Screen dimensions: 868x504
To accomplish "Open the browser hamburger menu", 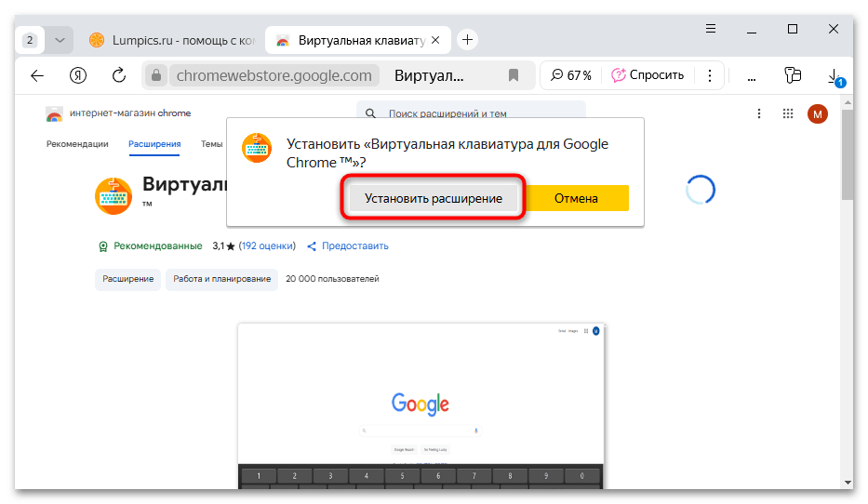I will point(711,29).
